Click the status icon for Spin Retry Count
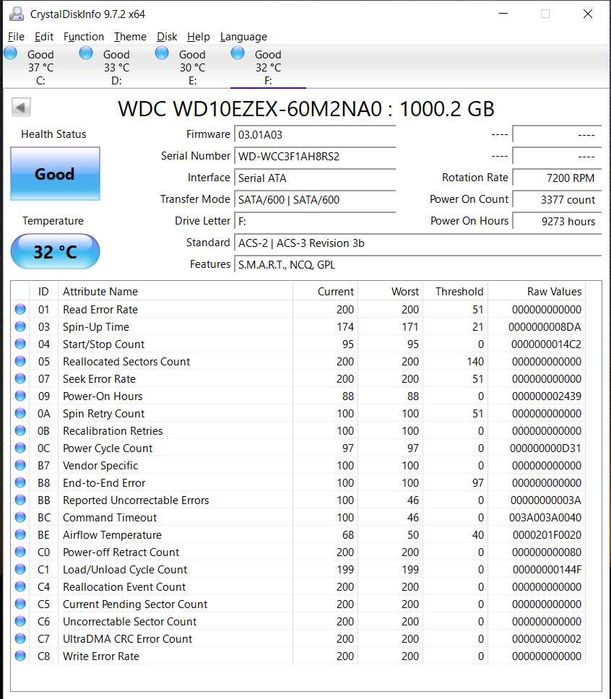 20,413
